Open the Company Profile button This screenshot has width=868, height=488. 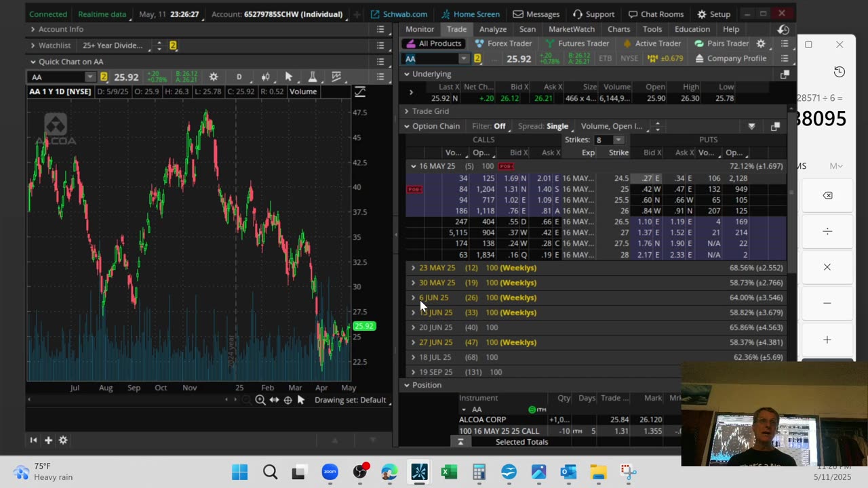[730, 58]
